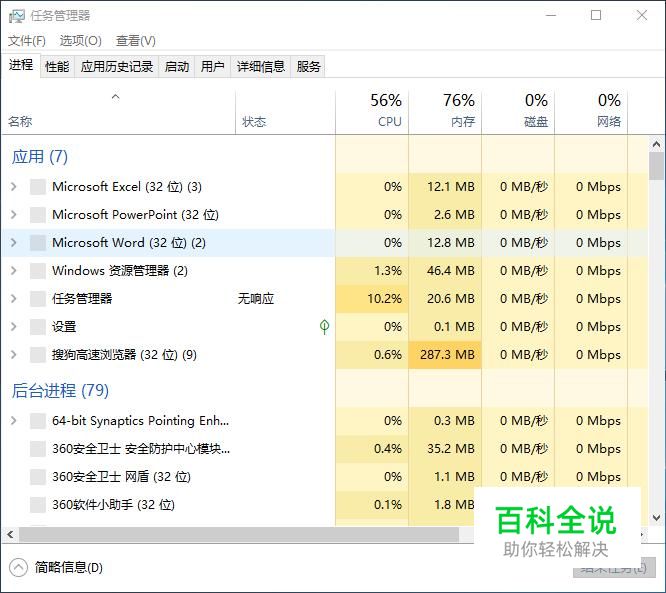Open the 选项(O) menu

(80, 41)
